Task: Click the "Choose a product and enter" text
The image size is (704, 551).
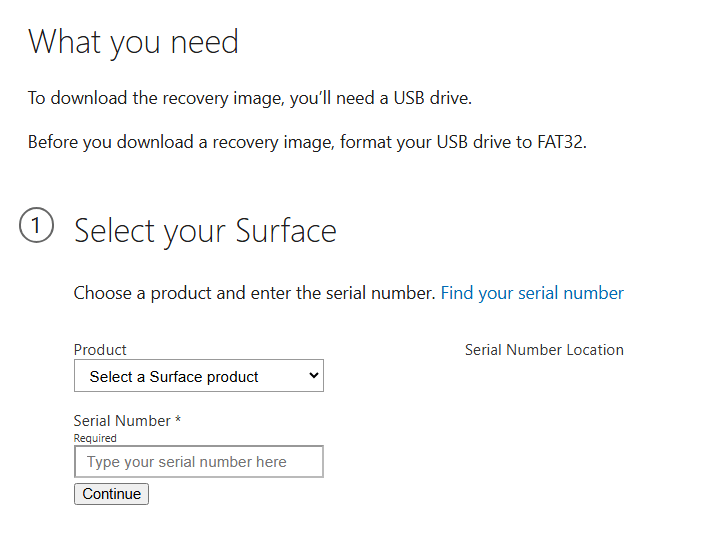Action: click(x=254, y=293)
